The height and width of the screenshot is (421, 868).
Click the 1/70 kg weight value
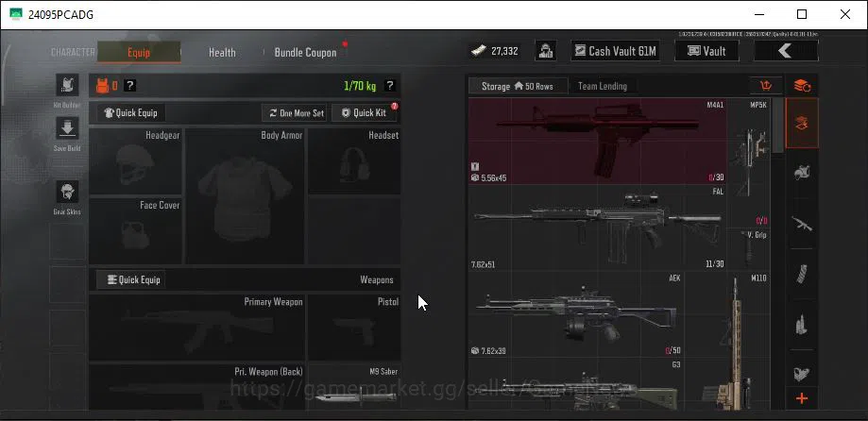pos(360,86)
